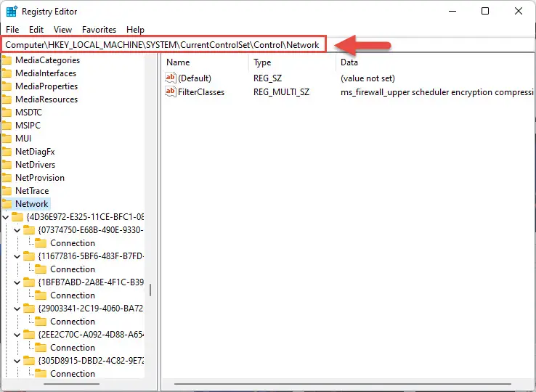
Task: Collapse the {11677816-5BF6-483F key
Action: pyautogui.click(x=17, y=256)
